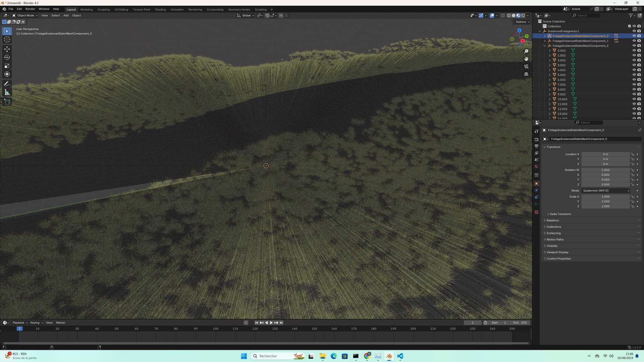
Task: Open the Render menu
Action: pos(30,9)
